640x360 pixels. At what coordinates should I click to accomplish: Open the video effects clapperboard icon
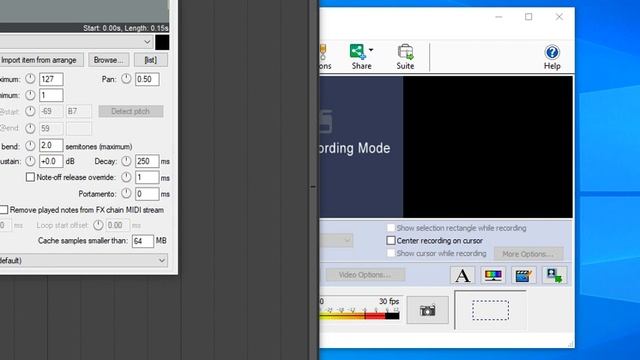[524, 275]
